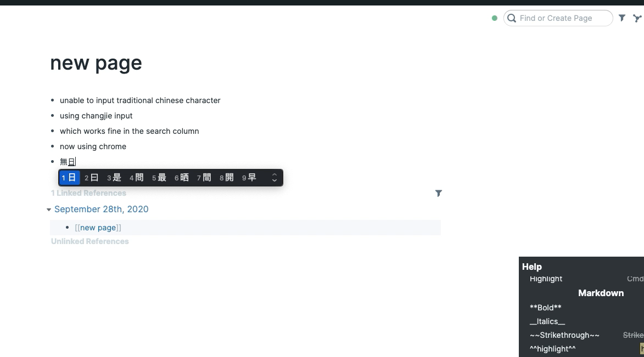The width and height of the screenshot is (644, 357).
Task: Click __Italics__ entry in Help panel
Action: pyautogui.click(x=547, y=321)
